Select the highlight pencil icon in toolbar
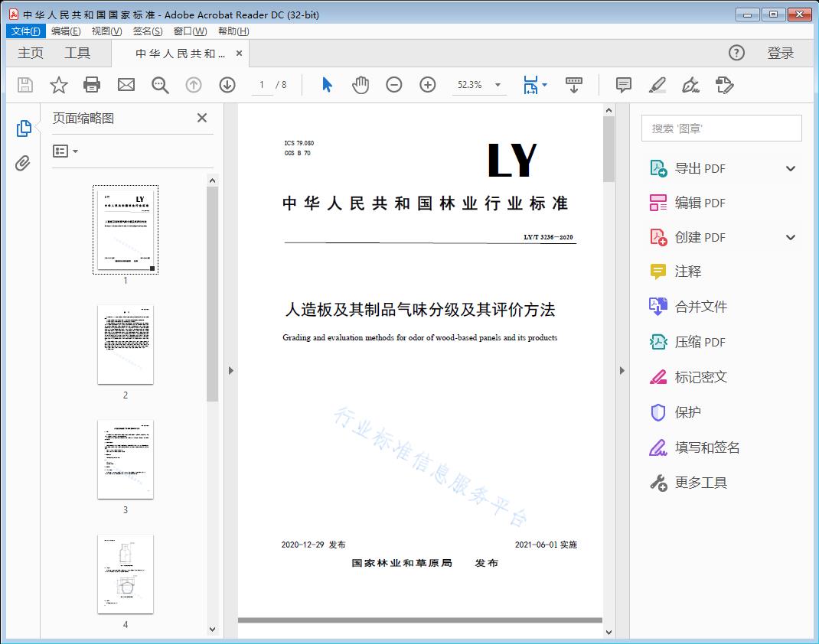 (x=657, y=85)
